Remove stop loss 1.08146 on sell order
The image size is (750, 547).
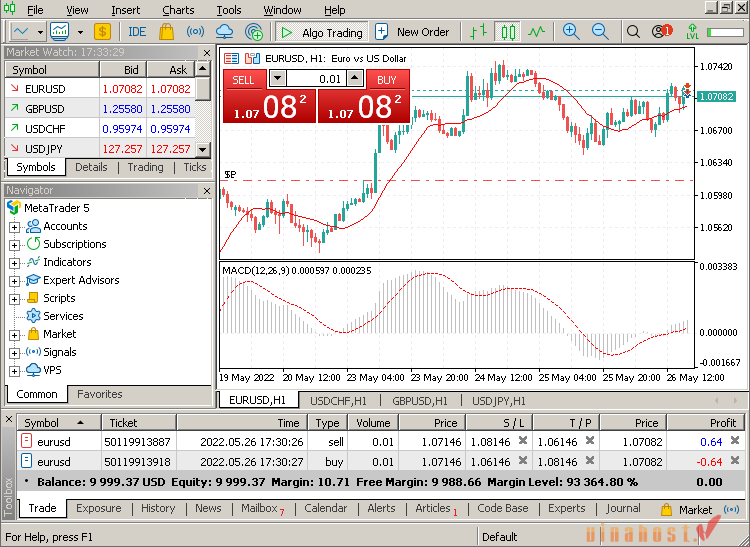[x=523, y=440]
